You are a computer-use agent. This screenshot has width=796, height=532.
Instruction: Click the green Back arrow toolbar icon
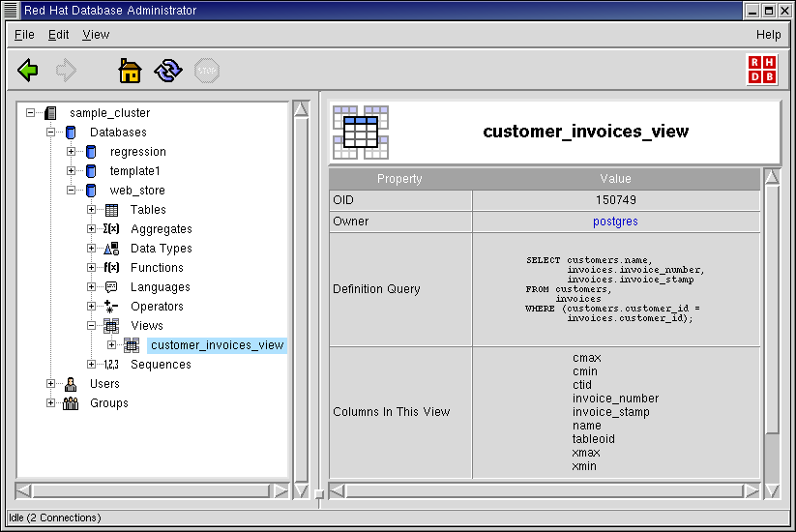click(28, 70)
